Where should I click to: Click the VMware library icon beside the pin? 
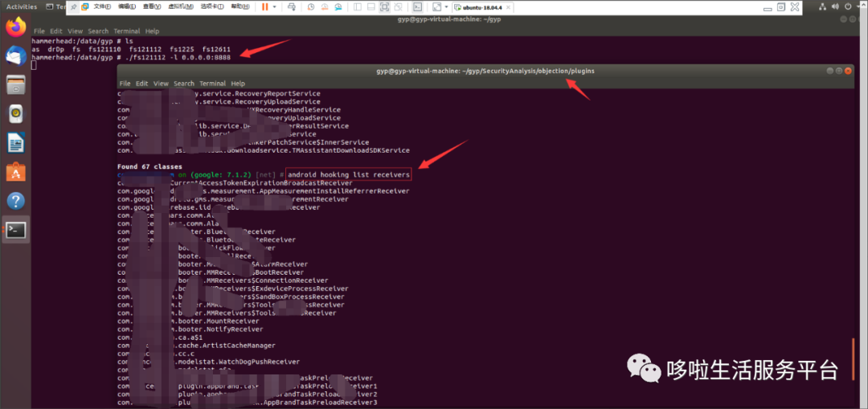84,6
